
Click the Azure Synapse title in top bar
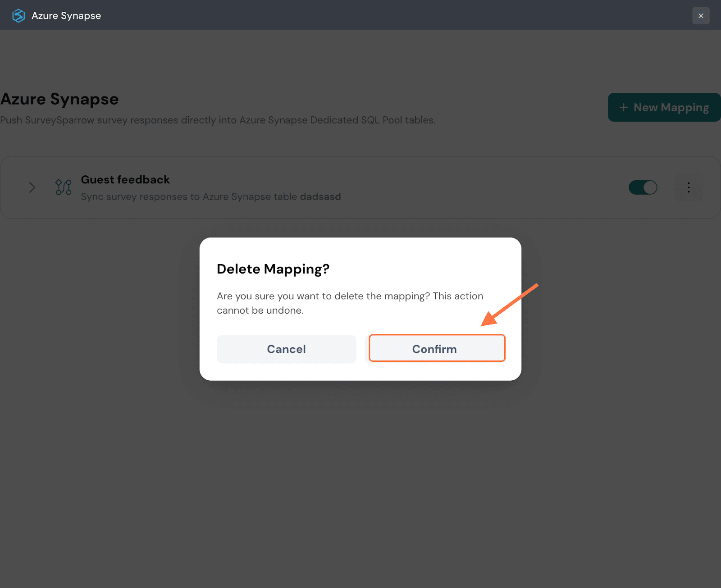66,16
